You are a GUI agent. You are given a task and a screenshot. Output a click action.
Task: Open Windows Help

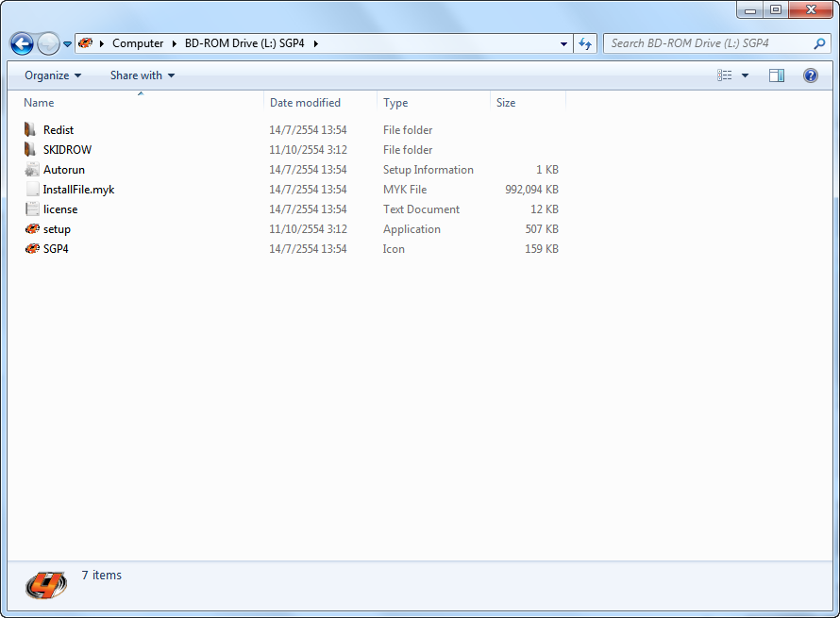[x=811, y=75]
